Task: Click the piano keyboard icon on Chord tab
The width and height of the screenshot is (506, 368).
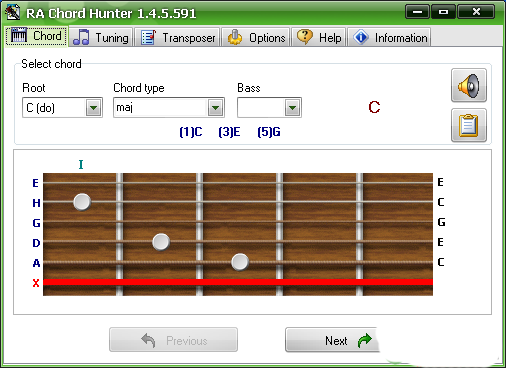Action: pyautogui.click(x=19, y=35)
